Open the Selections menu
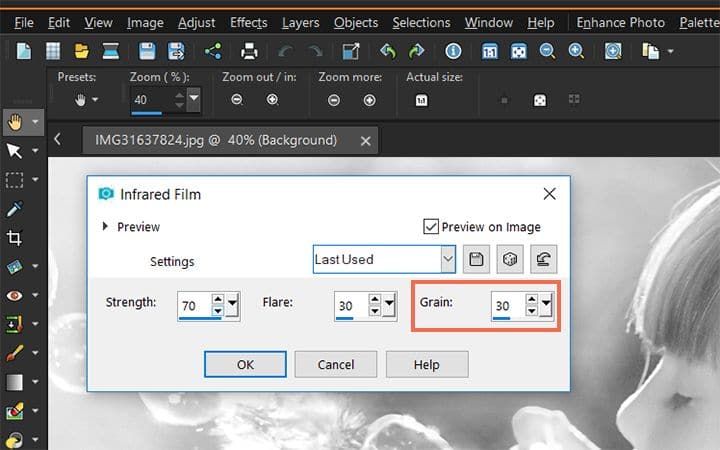The height and width of the screenshot is (450, 720). 421,22
